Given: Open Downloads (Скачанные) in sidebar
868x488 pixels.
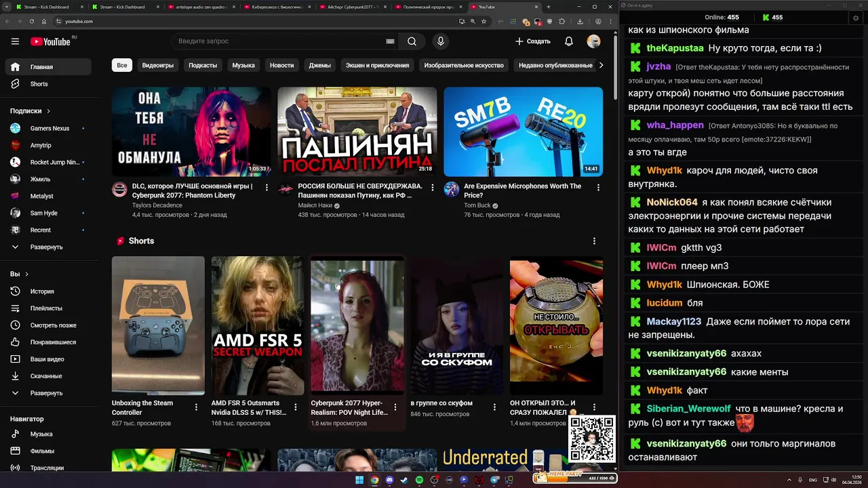Looking at the screenshot, I should (47, 376).
